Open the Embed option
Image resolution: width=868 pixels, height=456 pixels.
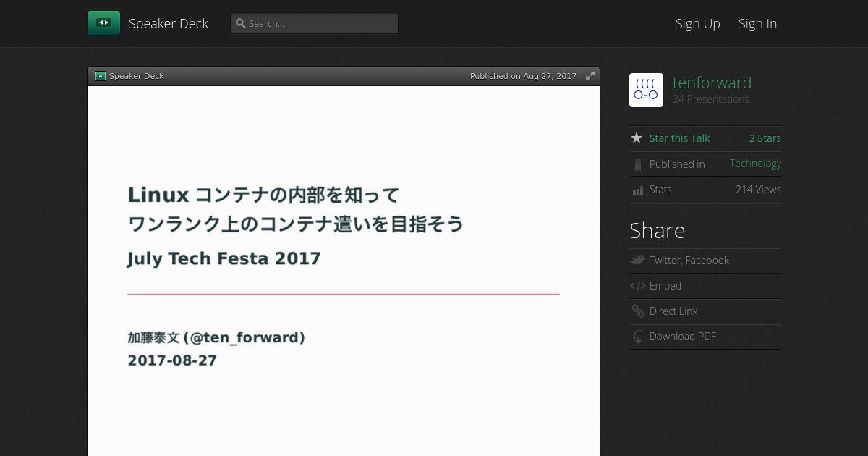point(665,286)
